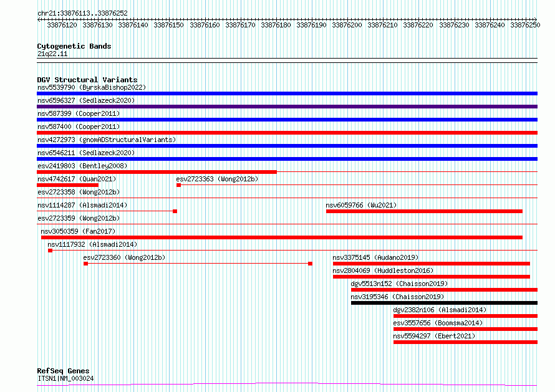Click ruler position 33876120
Screen dimensions: 555x392
62,25
